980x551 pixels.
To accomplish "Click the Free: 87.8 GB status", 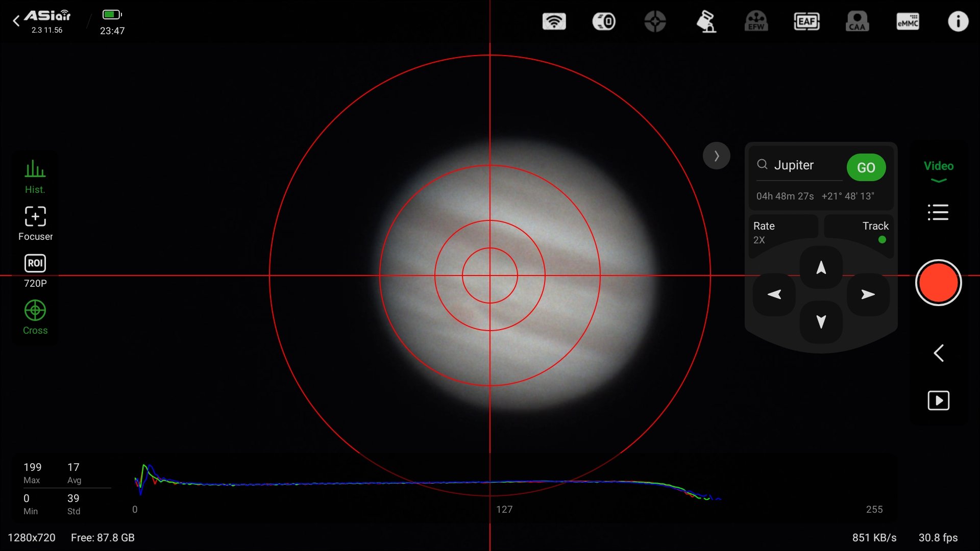I will coord(103,538).
